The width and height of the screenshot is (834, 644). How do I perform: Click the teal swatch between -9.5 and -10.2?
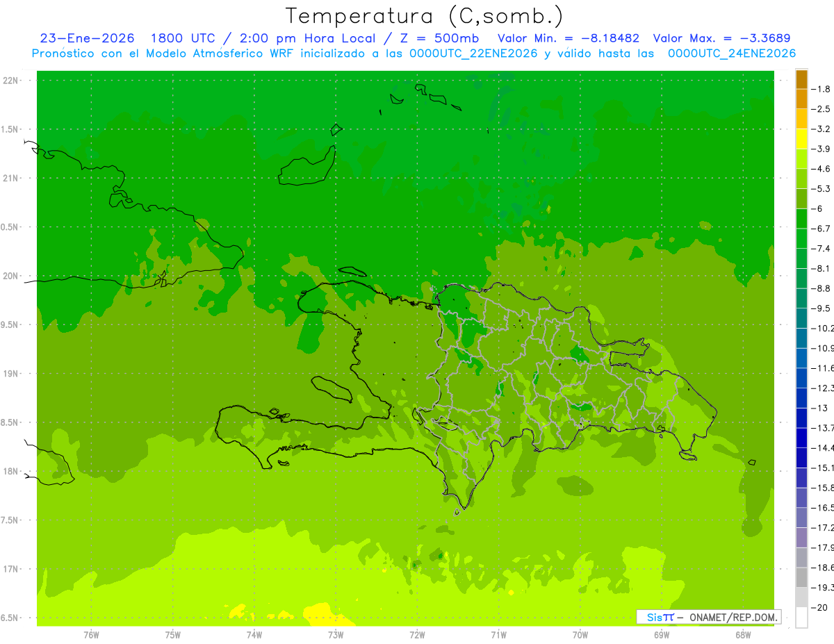(801, 319)
